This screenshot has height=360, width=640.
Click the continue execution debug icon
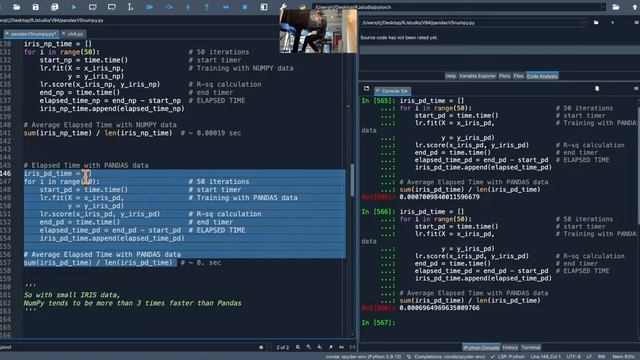pos(226,7)
